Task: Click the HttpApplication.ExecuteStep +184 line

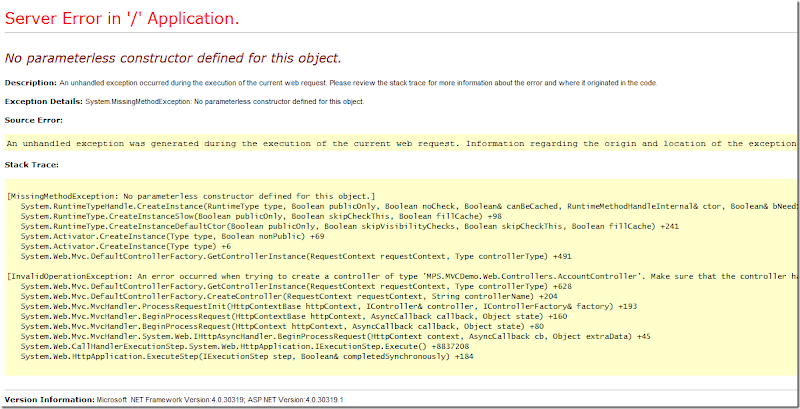Action: click(247, 356)
